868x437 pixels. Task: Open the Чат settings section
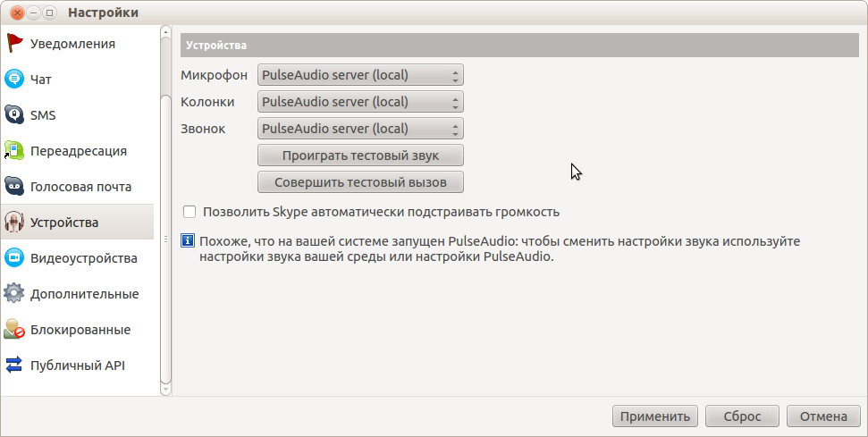(x=41, y=80)
